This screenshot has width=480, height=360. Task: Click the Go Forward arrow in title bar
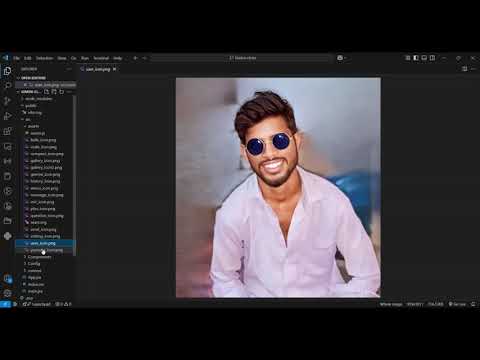(x=144, y=58)
